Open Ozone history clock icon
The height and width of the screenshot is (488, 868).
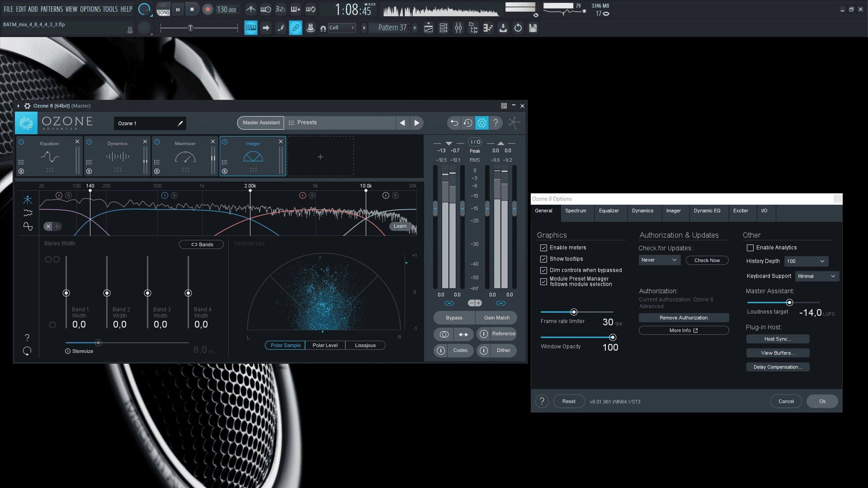pyautogui.click(x=468, y=122)
